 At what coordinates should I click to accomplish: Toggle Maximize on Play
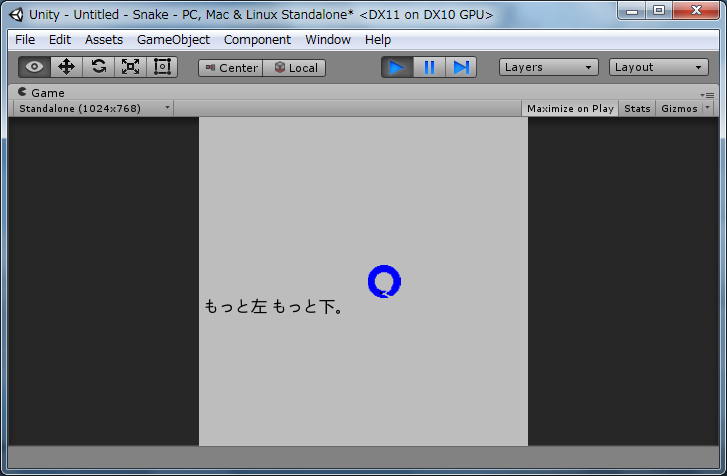[570, 108]
